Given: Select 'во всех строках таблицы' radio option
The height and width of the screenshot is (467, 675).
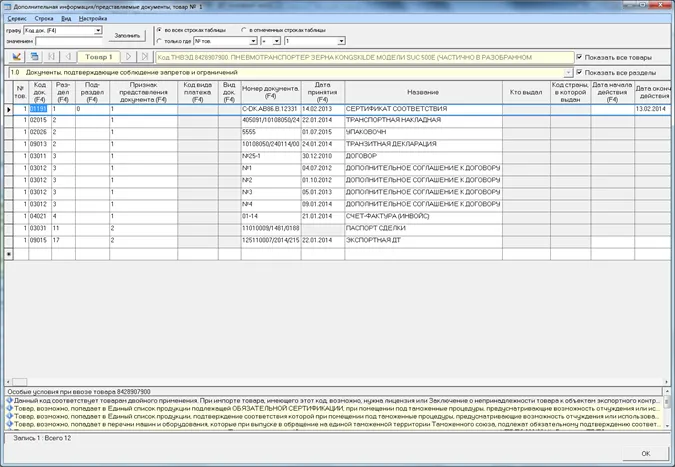Looking at the screenshot, I should (x=159, y=30).
